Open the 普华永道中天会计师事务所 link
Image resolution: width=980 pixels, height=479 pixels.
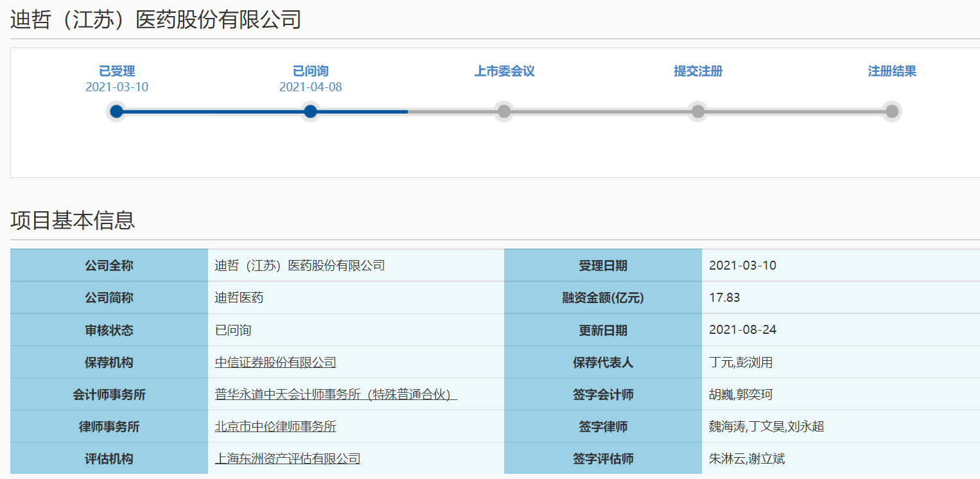(x=336, y=394)
